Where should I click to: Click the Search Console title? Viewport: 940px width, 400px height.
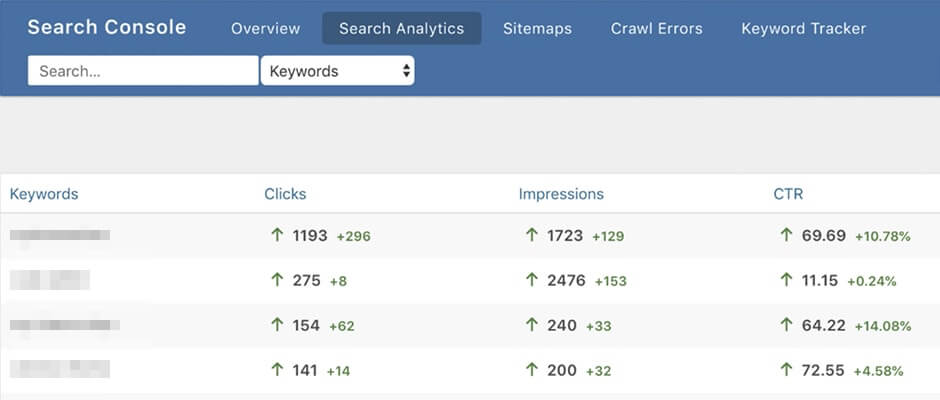[x=107, y=27]
